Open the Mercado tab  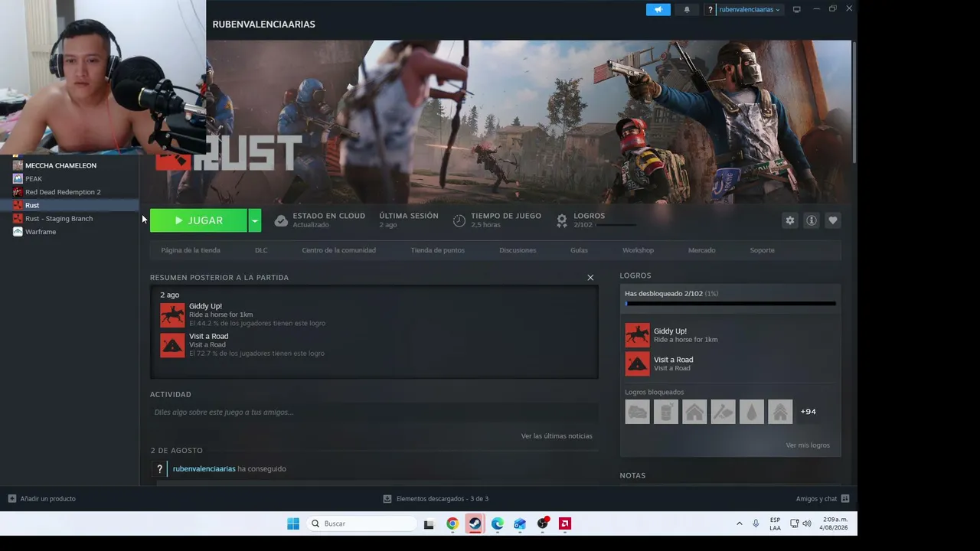point(701,250)
